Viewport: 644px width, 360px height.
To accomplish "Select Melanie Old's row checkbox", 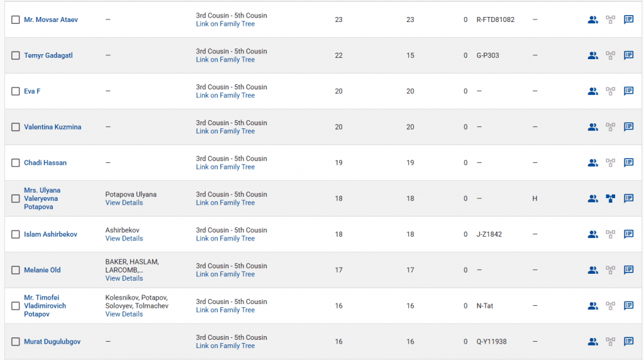I will [x=16, y=270].
